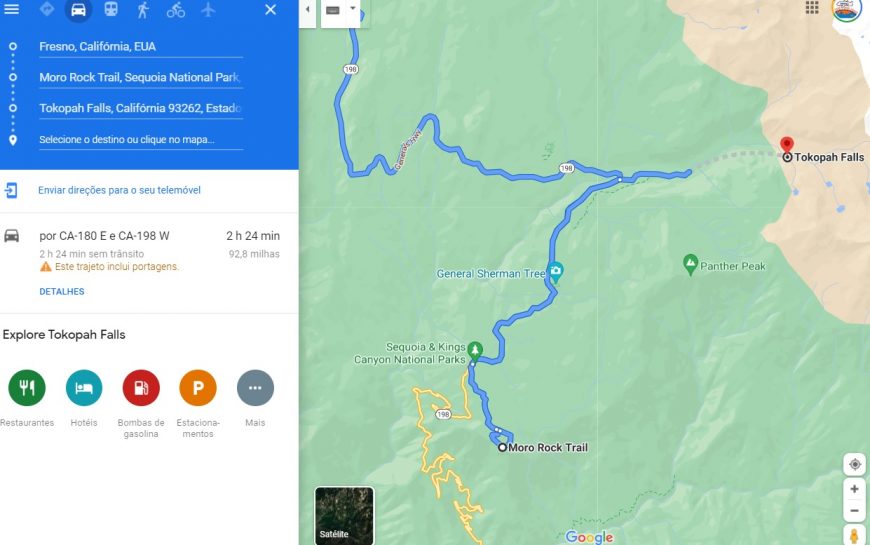The height and width of the screenshot is (545, 870).
Task: Select driving travel mode car icon
Action: tap(78, 10)
